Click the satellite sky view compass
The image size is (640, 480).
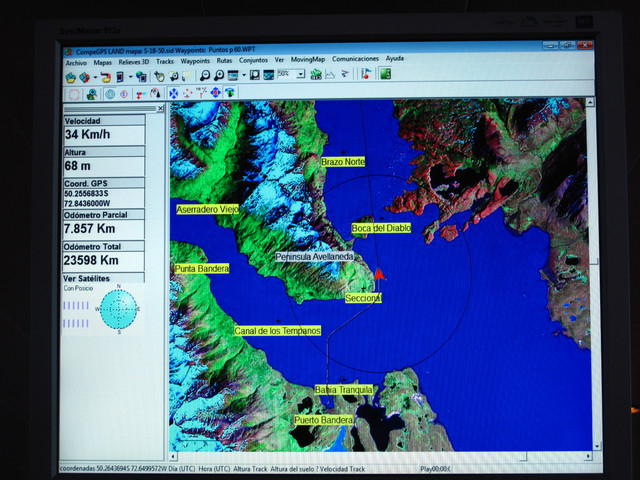click(119, 309)
